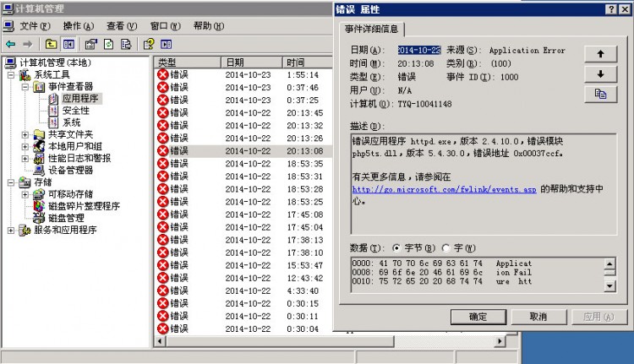Image resolution: width=634 pixels, height=364 pixels.
Task: Collapse the 存储 tree node
Action: point(11,182)
